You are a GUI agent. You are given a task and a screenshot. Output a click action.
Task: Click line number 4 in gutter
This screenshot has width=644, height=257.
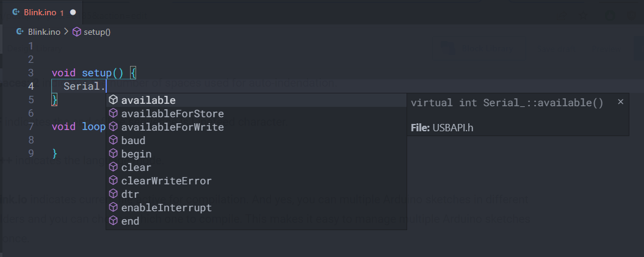pyautogui.click(x=31, y=86)
